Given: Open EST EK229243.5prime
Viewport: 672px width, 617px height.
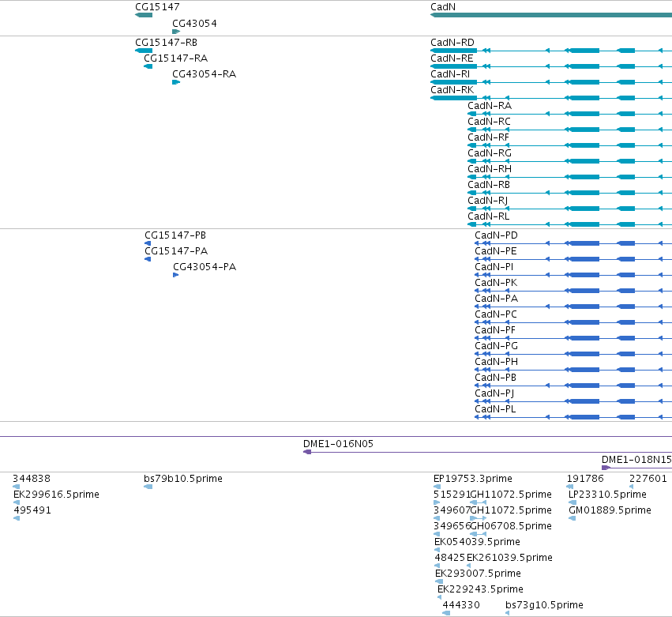Looking at the screenshot, I should tap(480, 589).
